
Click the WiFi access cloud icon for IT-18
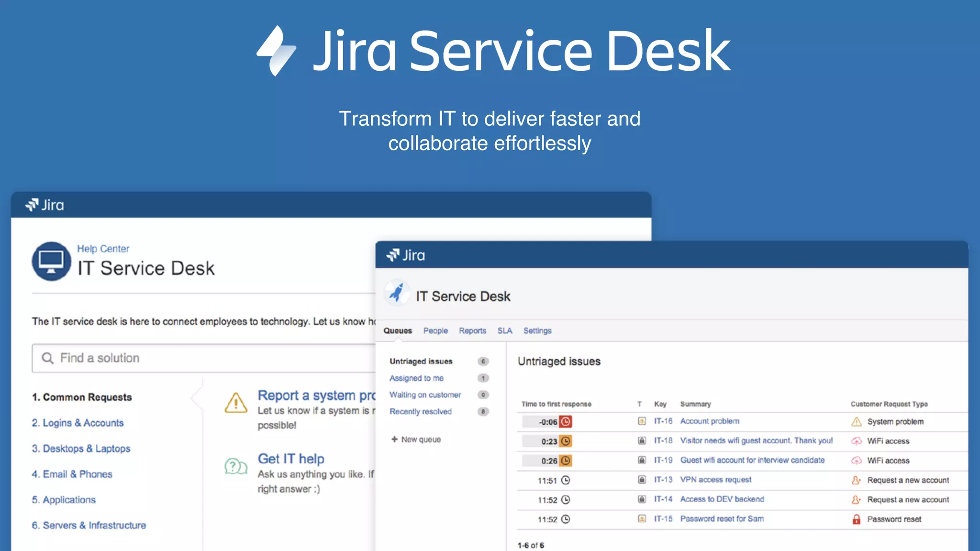856,441
